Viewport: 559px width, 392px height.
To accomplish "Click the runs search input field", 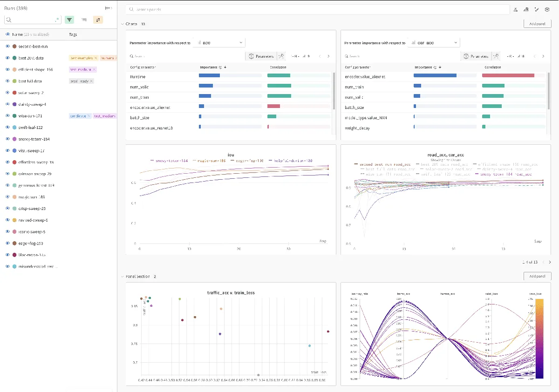I will [33, 20].
